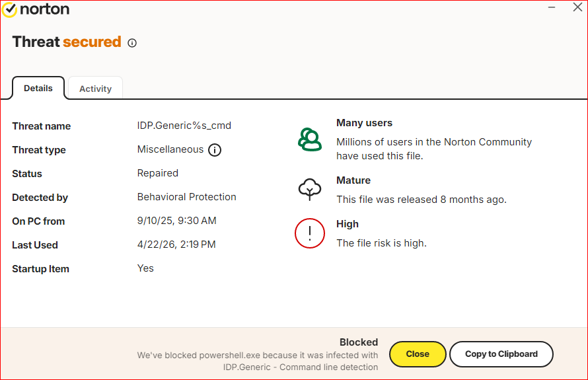Click the Startup Item label
The height and width of the screenshot is (380, 588).
[40, 269]
